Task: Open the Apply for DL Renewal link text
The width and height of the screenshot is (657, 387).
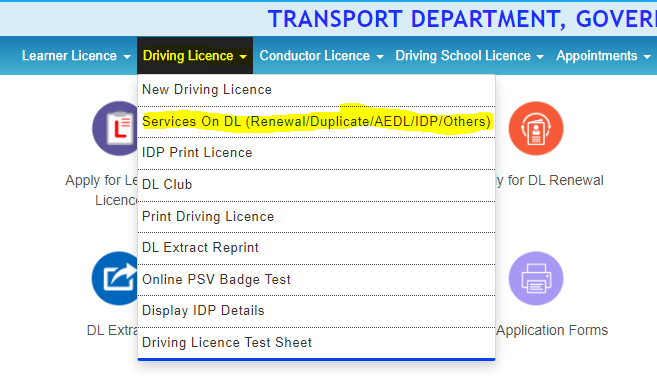Action: coord(549,181)
